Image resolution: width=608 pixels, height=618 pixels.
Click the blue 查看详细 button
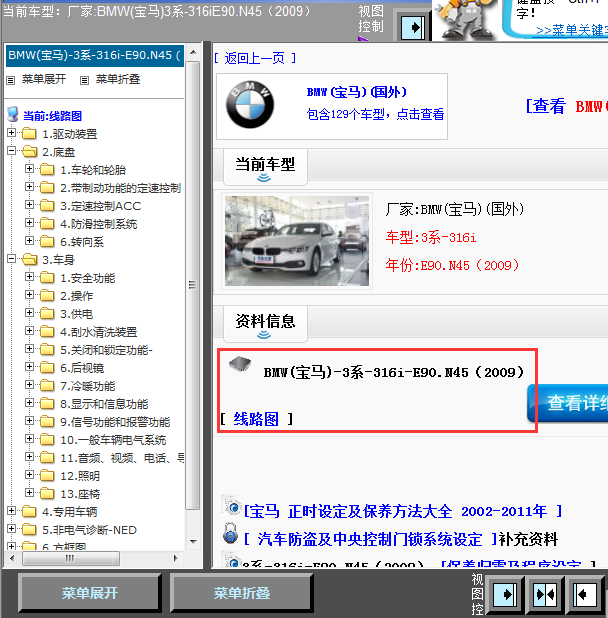(x=568, y=403)
